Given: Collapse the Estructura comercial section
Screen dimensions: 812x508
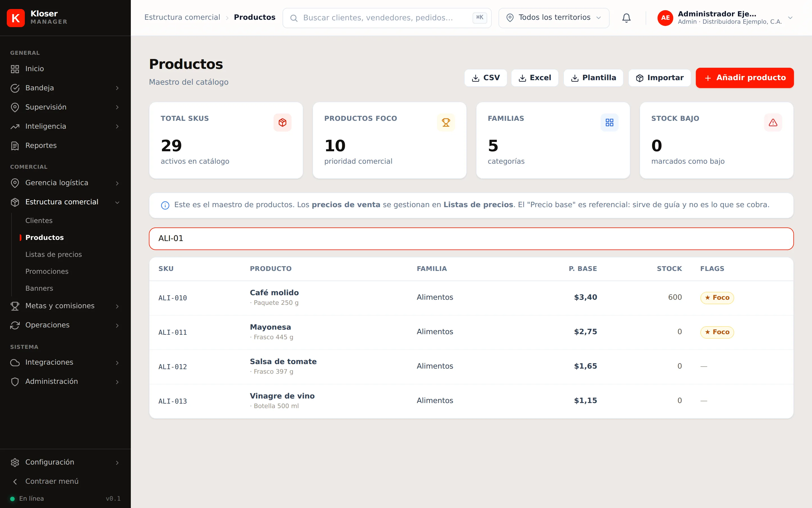Looking at the screenshot, I should [x=117, y=202].
